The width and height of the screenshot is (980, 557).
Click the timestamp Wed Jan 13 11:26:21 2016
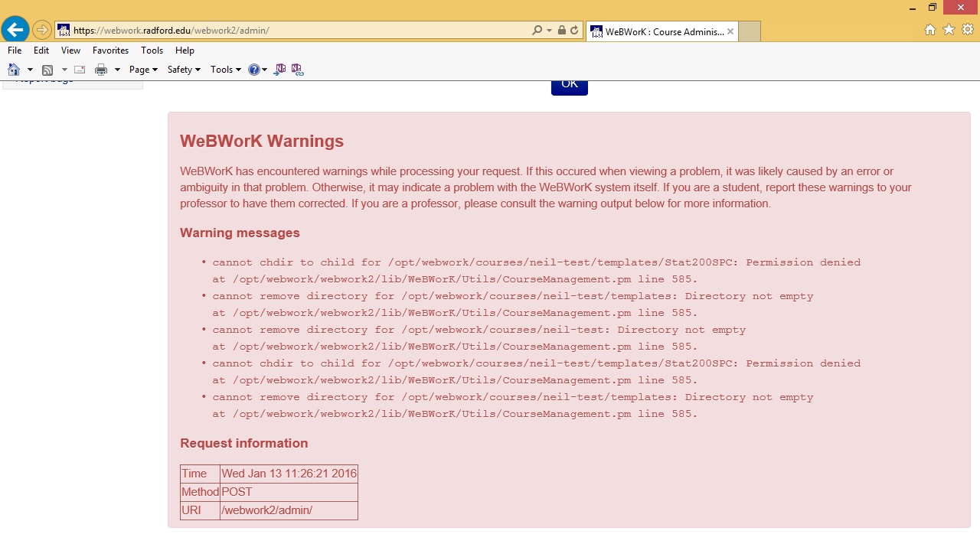point(289,474)
